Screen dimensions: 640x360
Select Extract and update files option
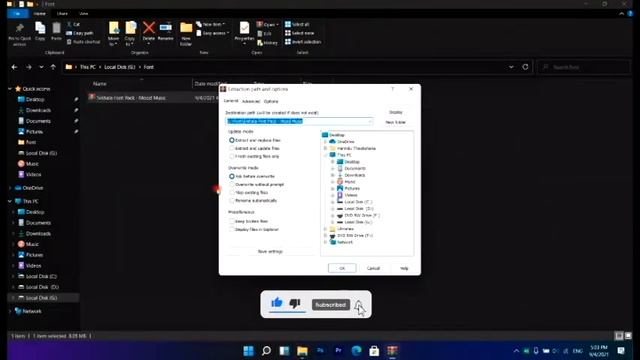point(254,148)
